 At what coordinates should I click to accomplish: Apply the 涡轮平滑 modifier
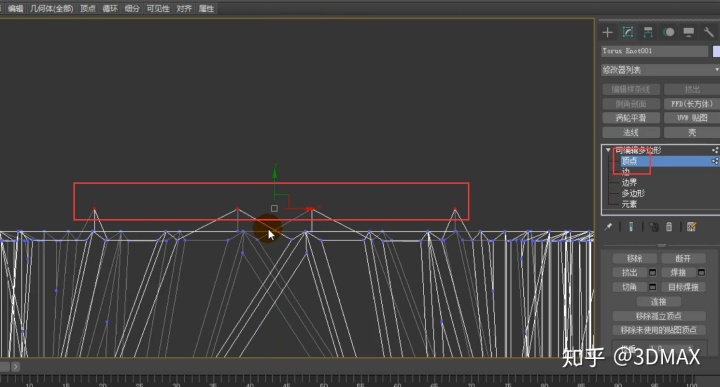[x=631, y=118]
